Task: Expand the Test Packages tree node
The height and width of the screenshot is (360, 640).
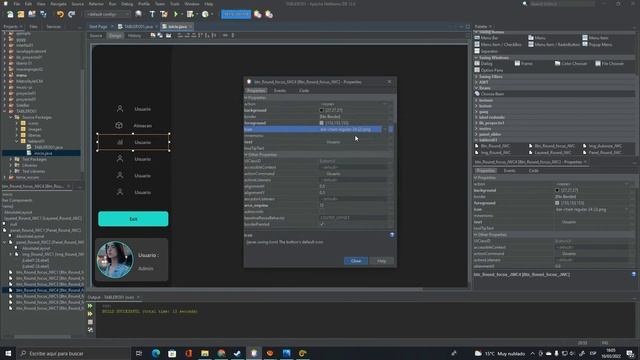Action: click(11, 160)
